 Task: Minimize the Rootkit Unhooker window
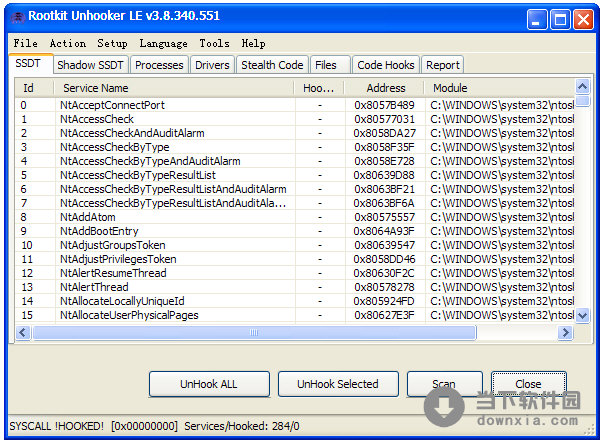click(x=539, y=16)
